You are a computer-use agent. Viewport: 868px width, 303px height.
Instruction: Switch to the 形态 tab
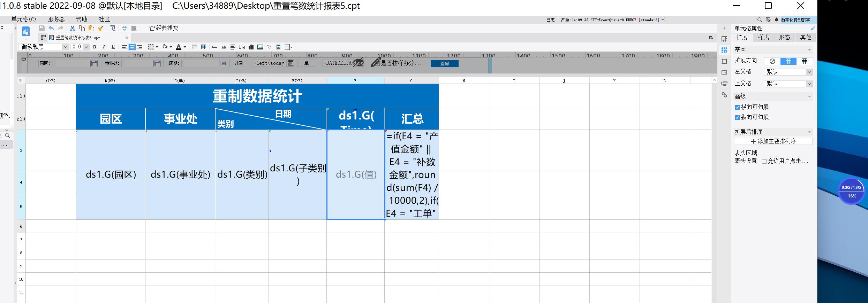(784, 38)
